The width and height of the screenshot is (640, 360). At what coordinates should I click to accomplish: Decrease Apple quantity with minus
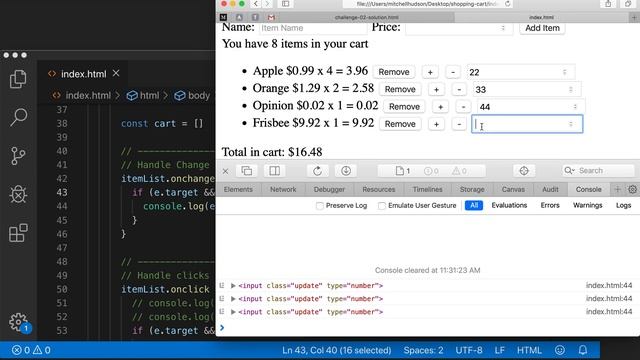[453, 72]
